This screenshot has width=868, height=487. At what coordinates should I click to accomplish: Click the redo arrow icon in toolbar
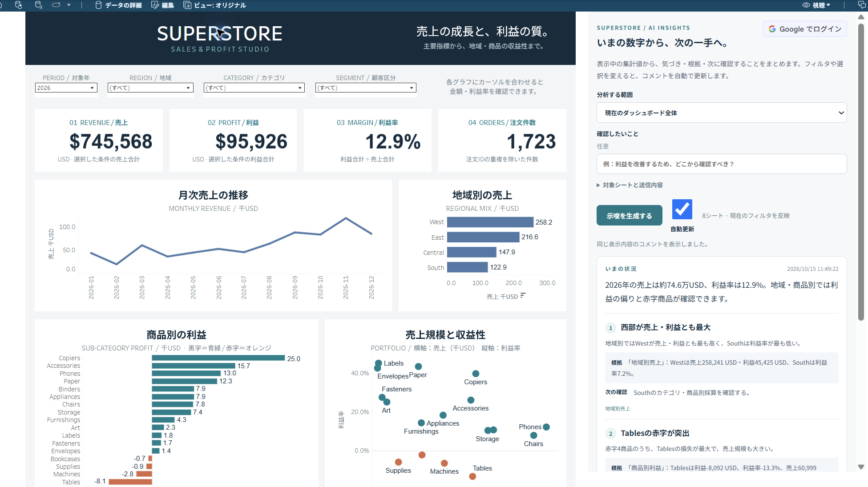click(x=56, y=5)
